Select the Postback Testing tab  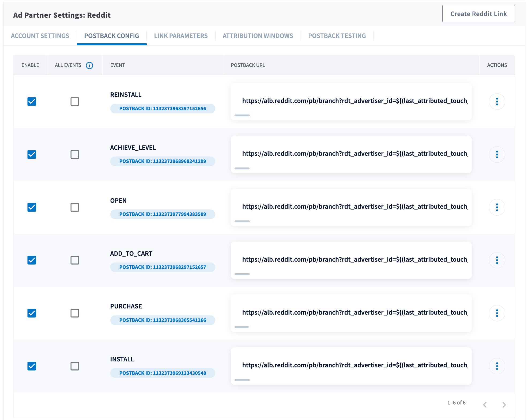(337, 36)
